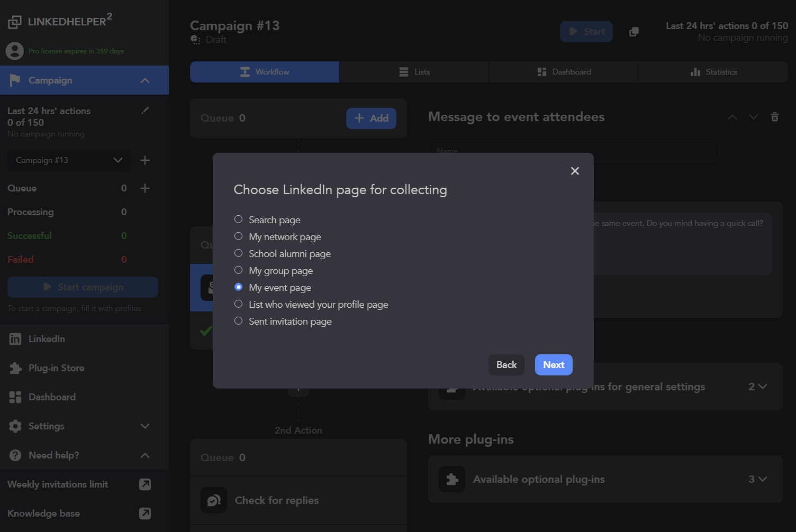Expand the Settings chevron
The image size is (796, 532).
pos(145,426)
